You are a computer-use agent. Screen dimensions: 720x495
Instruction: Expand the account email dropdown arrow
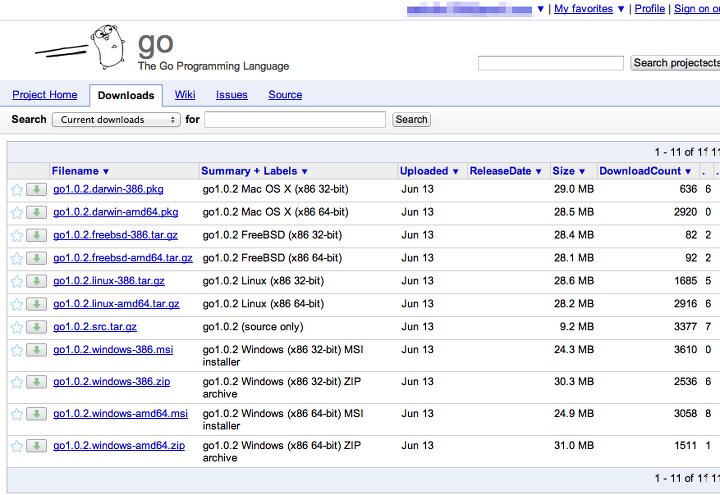(540, 9)
